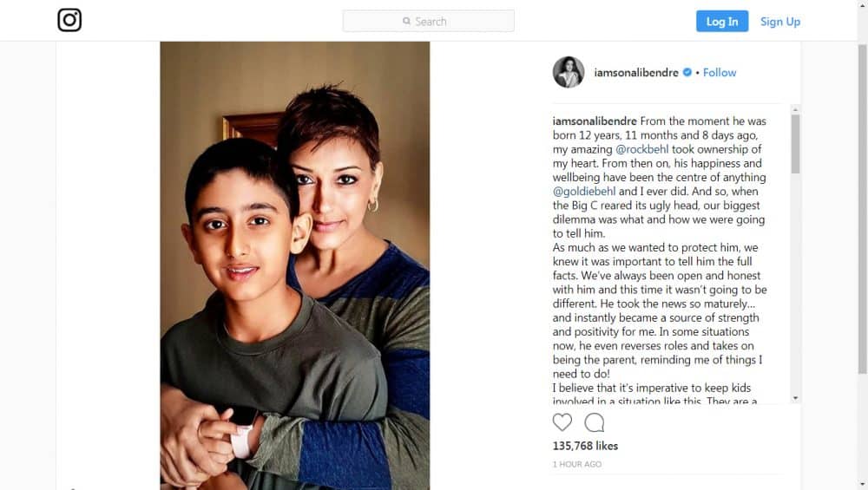868x490 pixels.
Task: Open the @goldiebehl mention link
Action: (584, 192)
